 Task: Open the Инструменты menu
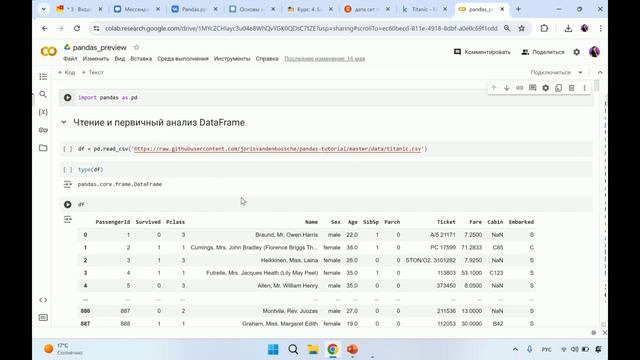(x=232, y=59)
